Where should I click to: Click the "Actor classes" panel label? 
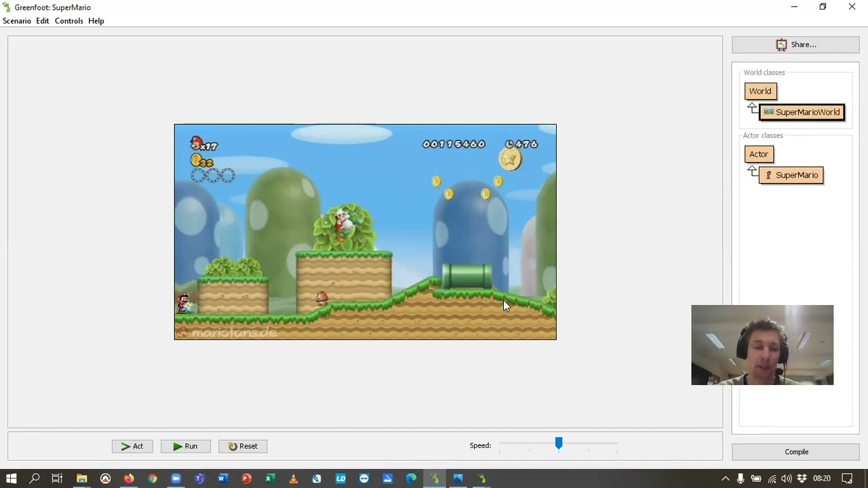tap(763, 136)
